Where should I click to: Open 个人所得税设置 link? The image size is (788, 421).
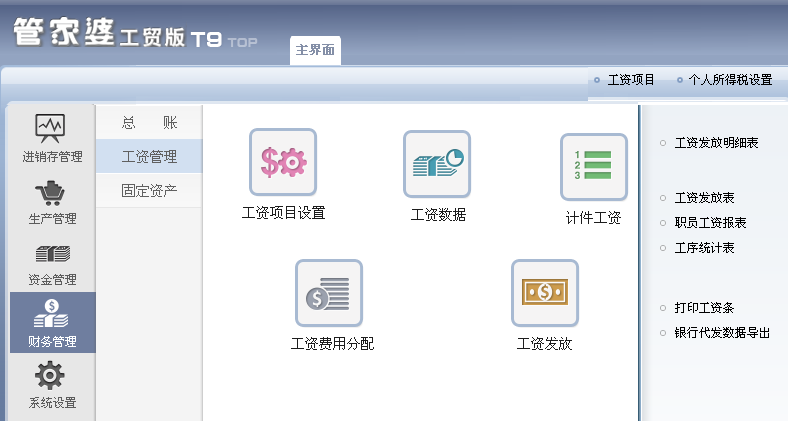click(730, 80)
